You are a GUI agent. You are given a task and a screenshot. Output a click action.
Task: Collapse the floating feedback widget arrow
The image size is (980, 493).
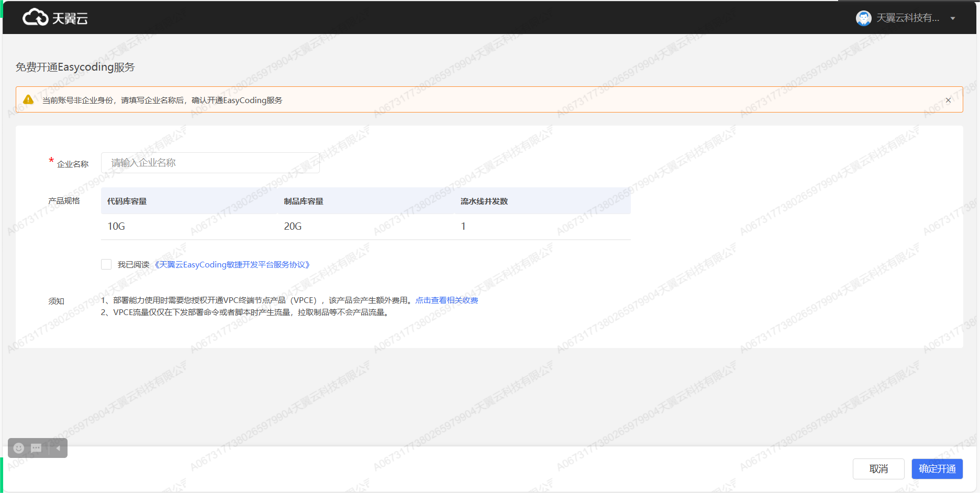58,448
